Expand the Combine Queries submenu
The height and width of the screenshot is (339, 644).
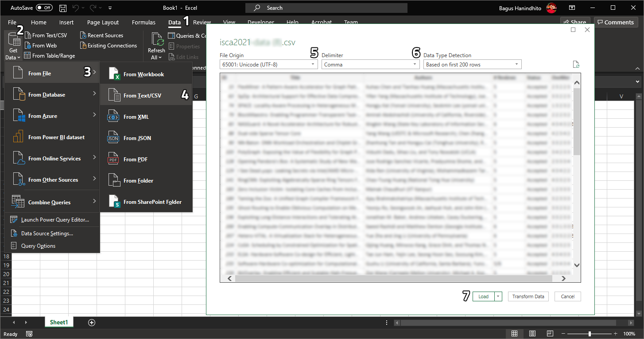point(52,202)
